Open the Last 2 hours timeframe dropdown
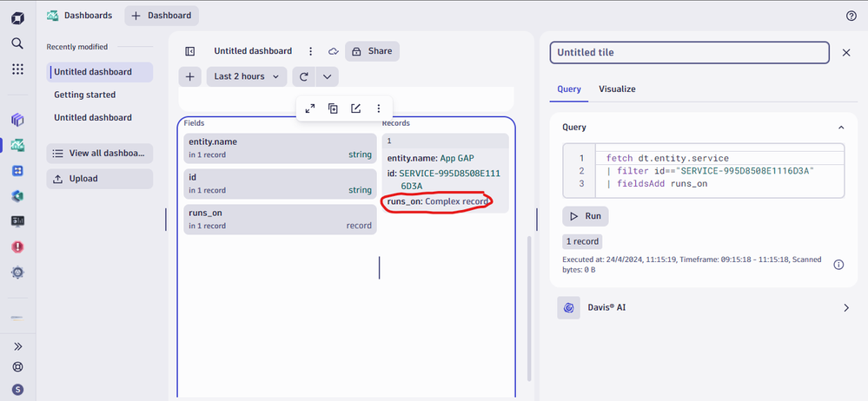868x401 pixels. (247, 76)
